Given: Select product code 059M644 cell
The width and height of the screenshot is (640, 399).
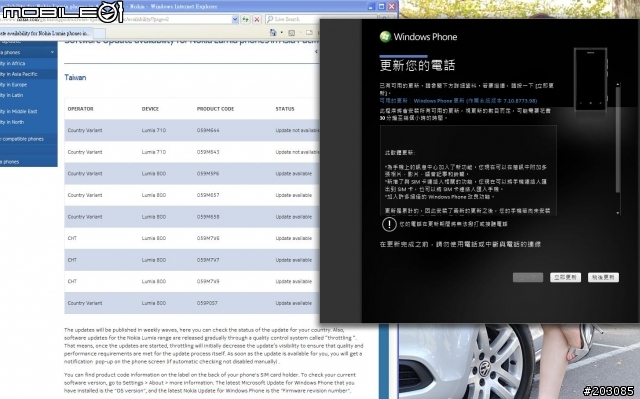Looking at the screenshot, I should [208, 130].
